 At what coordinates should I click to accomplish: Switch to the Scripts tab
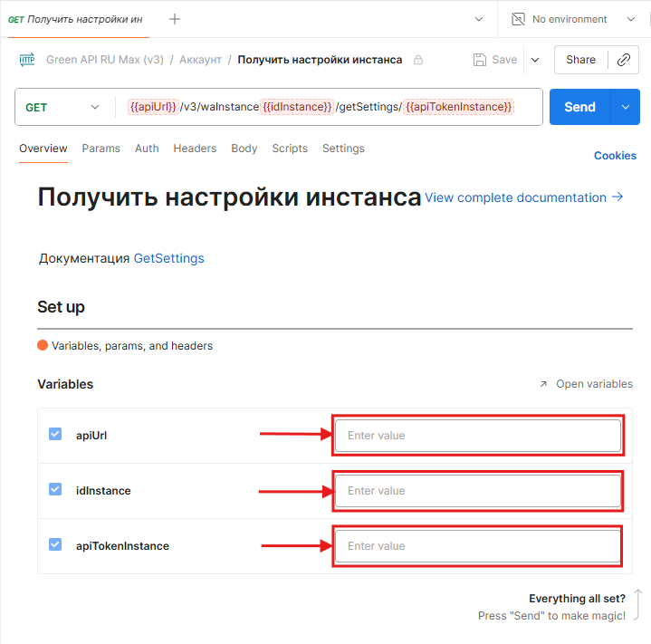coord(290,149)
